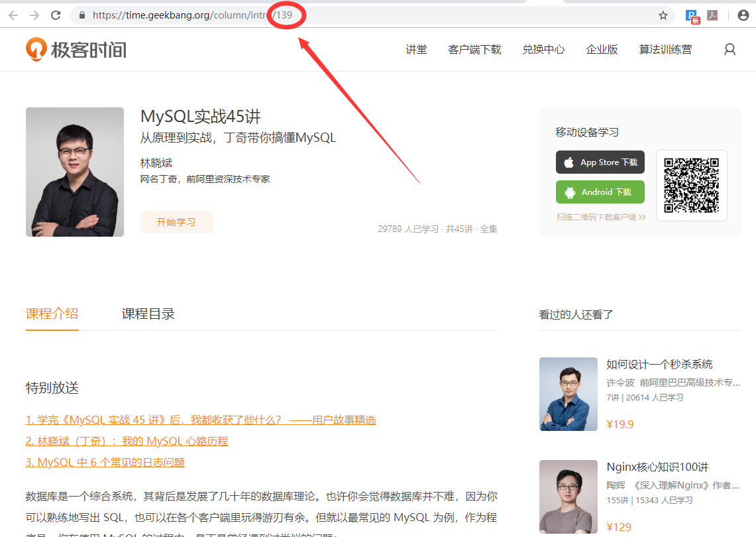Click the 看过的人还看了 heading
The image size is (756, 537).
576,315
